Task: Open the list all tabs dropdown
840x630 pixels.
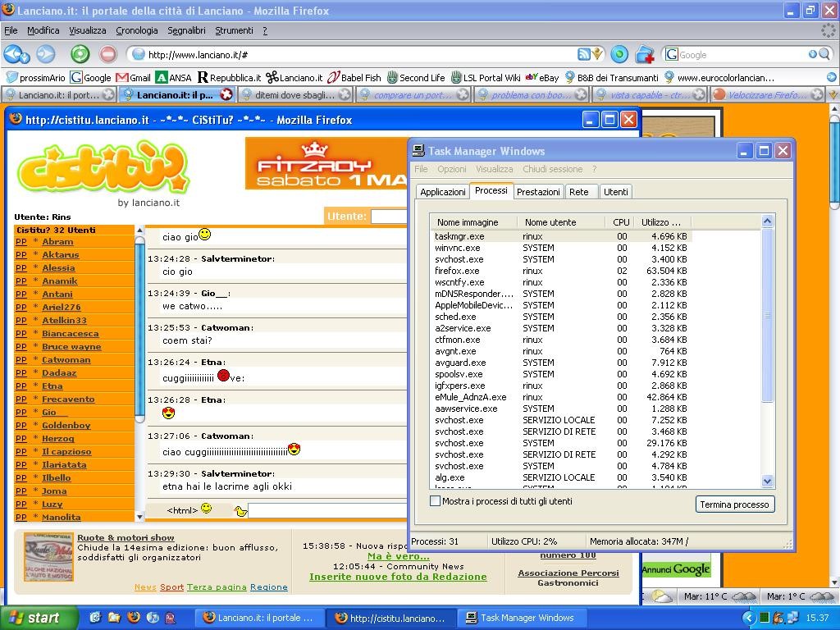Action: [x=833, y=95]
